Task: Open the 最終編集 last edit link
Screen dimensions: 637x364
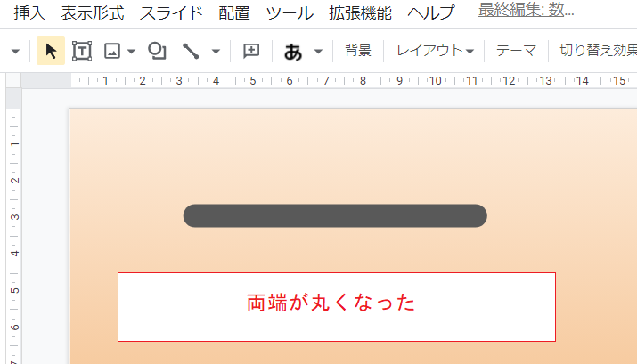Action: coord(527,10)
